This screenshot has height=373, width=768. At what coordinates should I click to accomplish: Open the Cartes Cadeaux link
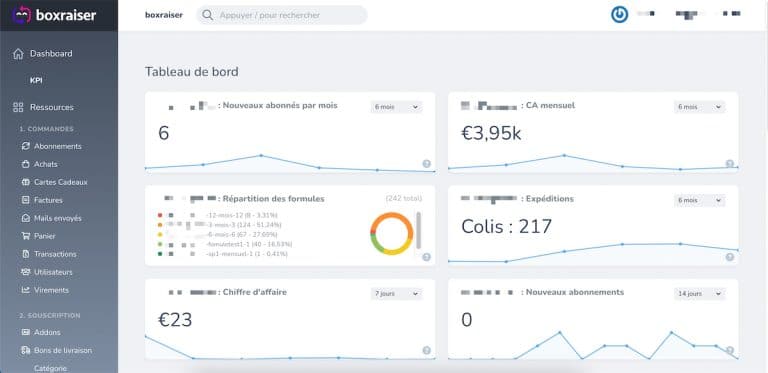tap(61, 182)
